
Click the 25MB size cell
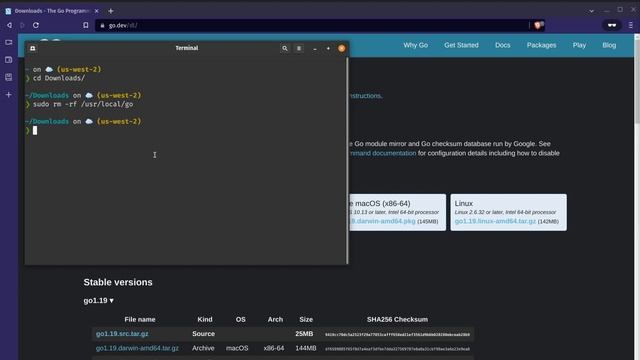[304, 334]
